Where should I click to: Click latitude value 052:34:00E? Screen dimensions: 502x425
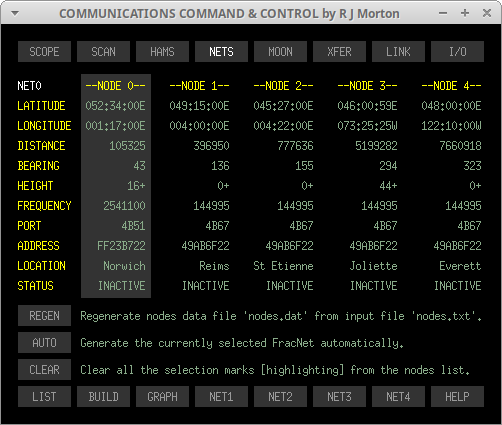tap(115, 106)
